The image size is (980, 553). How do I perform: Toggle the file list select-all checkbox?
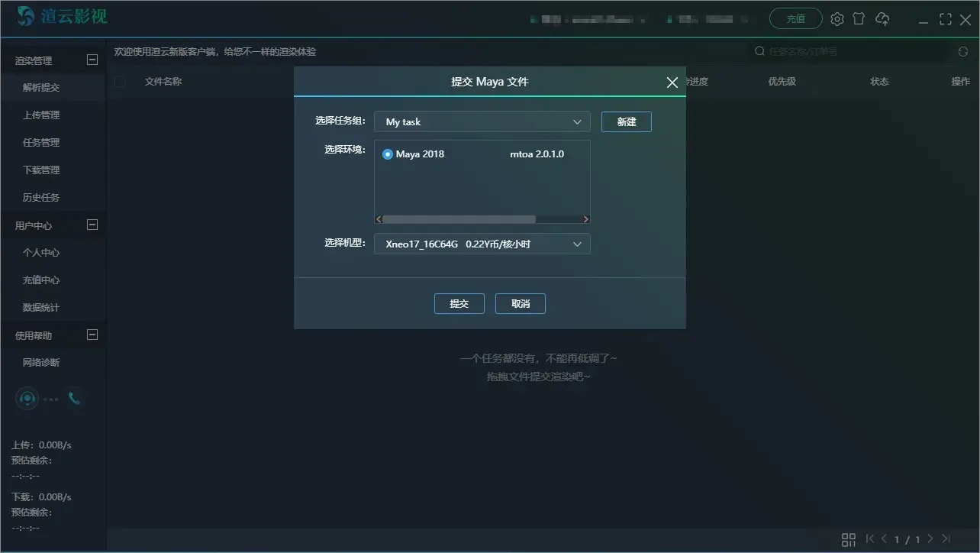(119, 82)
